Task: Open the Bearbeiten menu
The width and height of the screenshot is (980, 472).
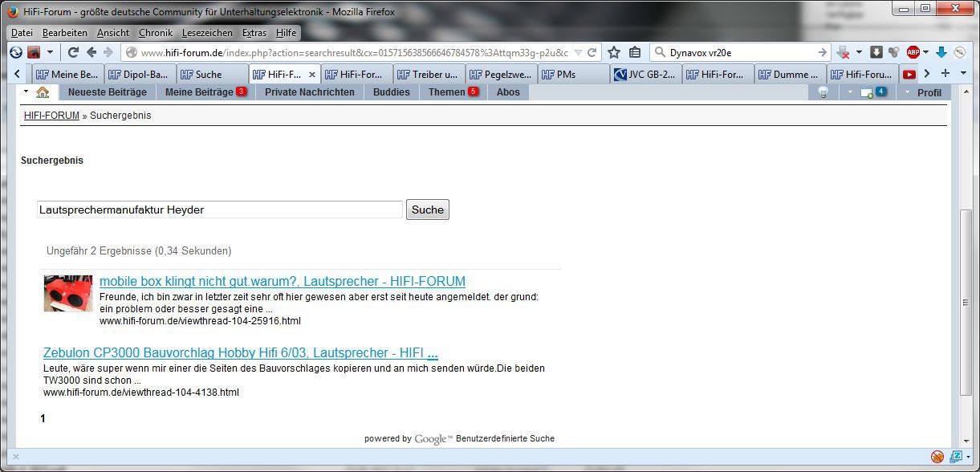Action: coord(64,33)
